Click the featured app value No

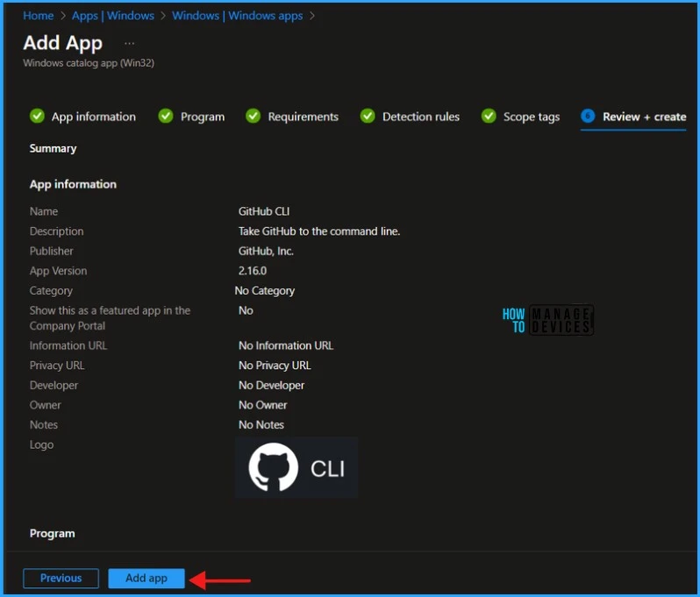(x=246, y=310)
